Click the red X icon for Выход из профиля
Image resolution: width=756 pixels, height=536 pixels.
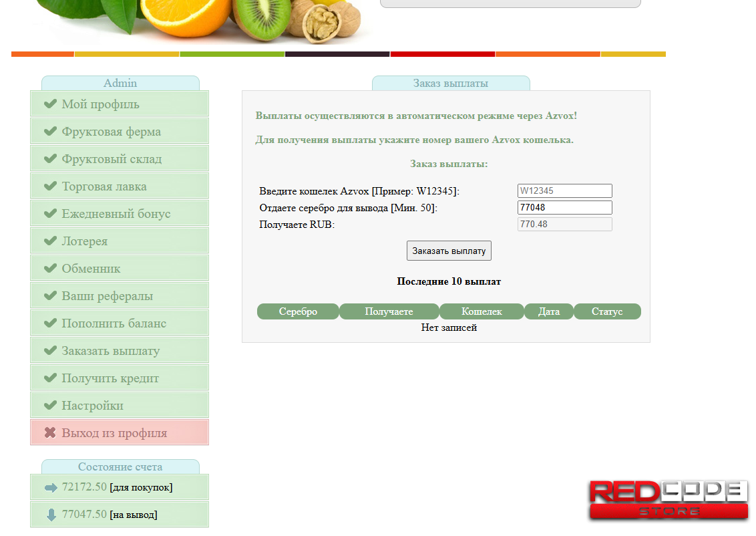[49, 432]
